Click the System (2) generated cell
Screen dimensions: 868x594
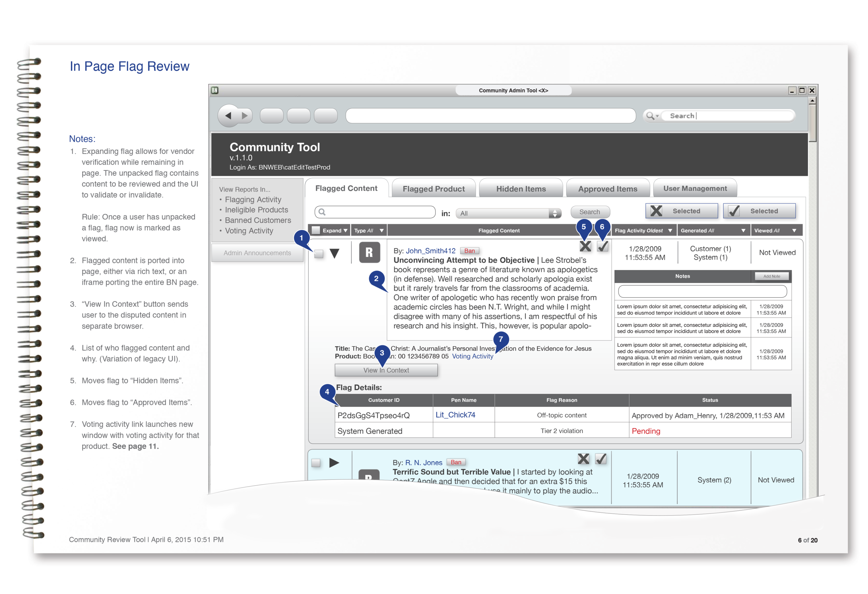714,480
